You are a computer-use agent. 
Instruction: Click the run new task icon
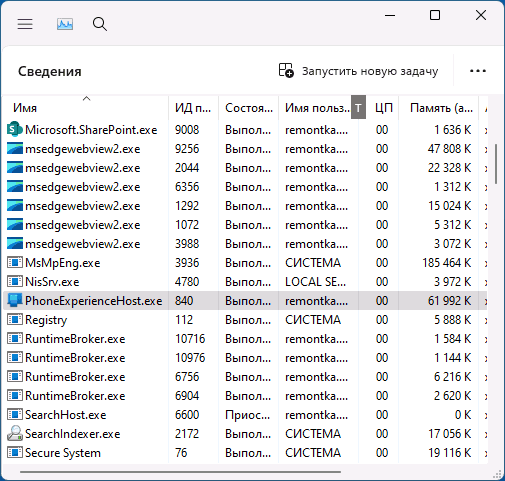(x=286, y=71)
